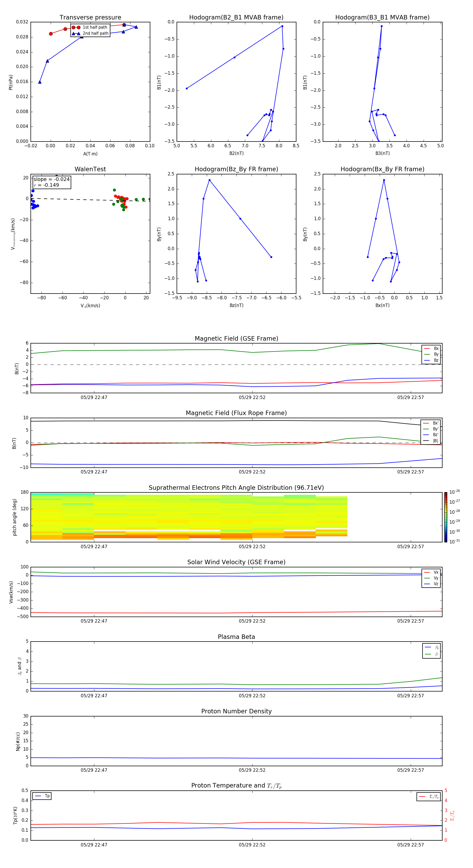The height and width of the screenshot is (868, 473).
Task: Click the By entry in GSE magnetic field legend
Action: [431, 355]
